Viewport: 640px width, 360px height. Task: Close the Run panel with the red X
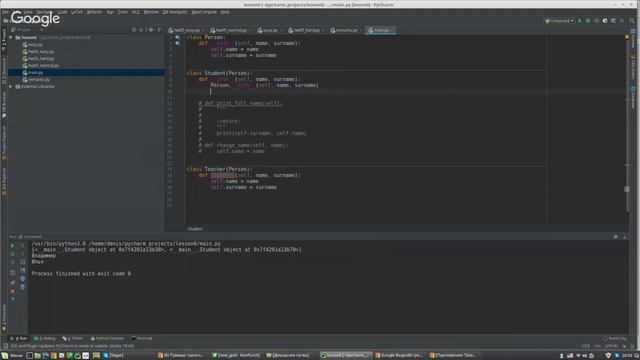point(13,291)
